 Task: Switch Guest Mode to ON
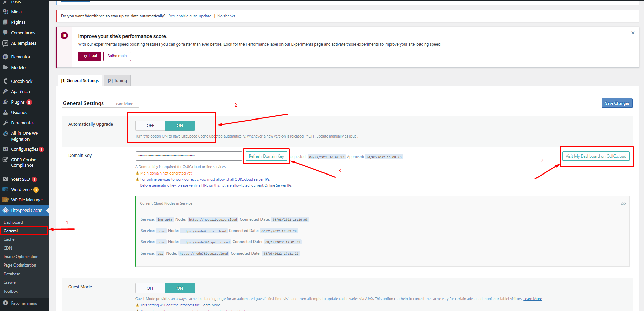(180, 288)
